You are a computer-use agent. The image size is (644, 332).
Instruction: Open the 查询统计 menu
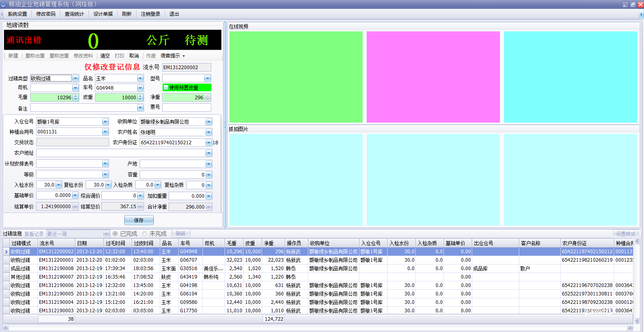pos(74,14)
